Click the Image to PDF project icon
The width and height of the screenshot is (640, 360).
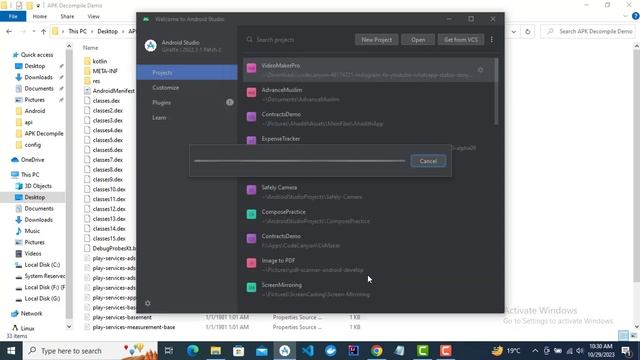251,263
